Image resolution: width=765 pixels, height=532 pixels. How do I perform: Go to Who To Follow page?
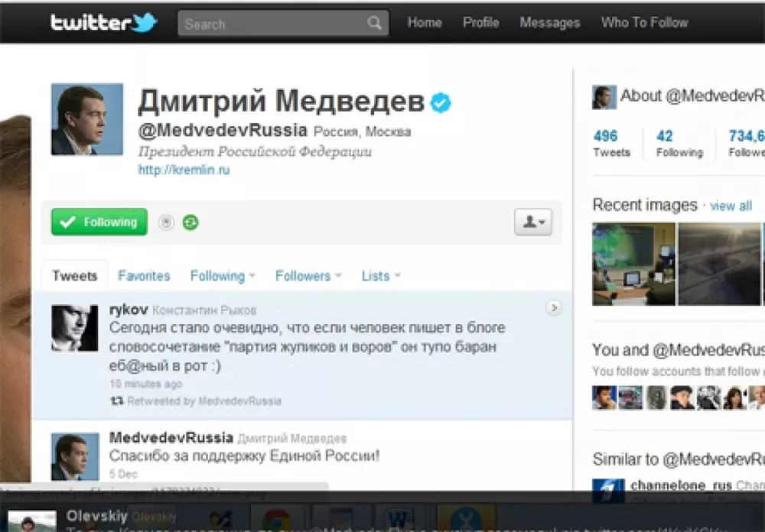click(644, 23)
